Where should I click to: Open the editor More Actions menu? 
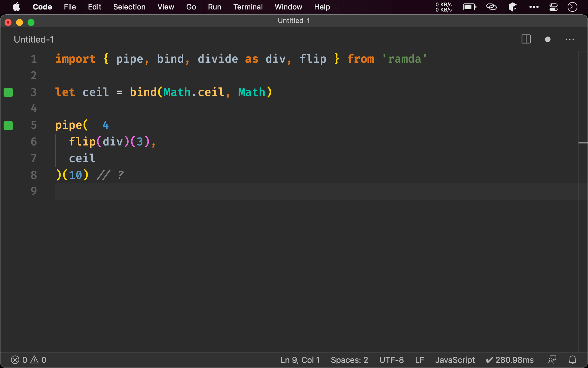570,39
